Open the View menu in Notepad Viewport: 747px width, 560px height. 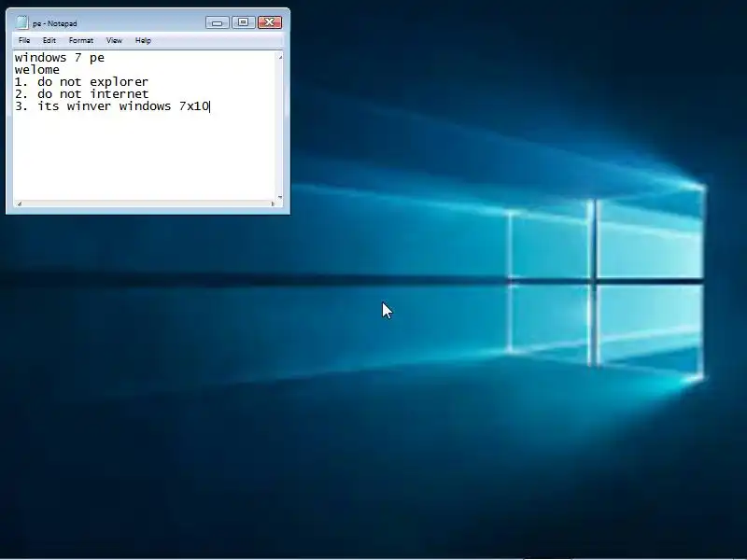[114, 40]
